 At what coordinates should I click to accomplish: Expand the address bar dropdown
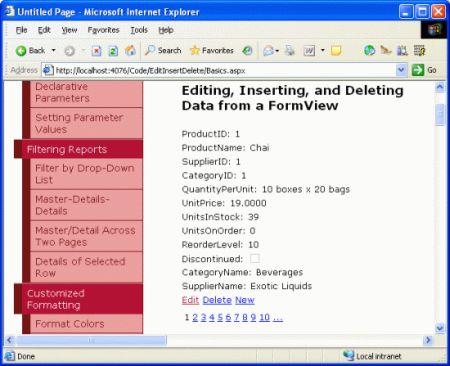tap(401, 70)
